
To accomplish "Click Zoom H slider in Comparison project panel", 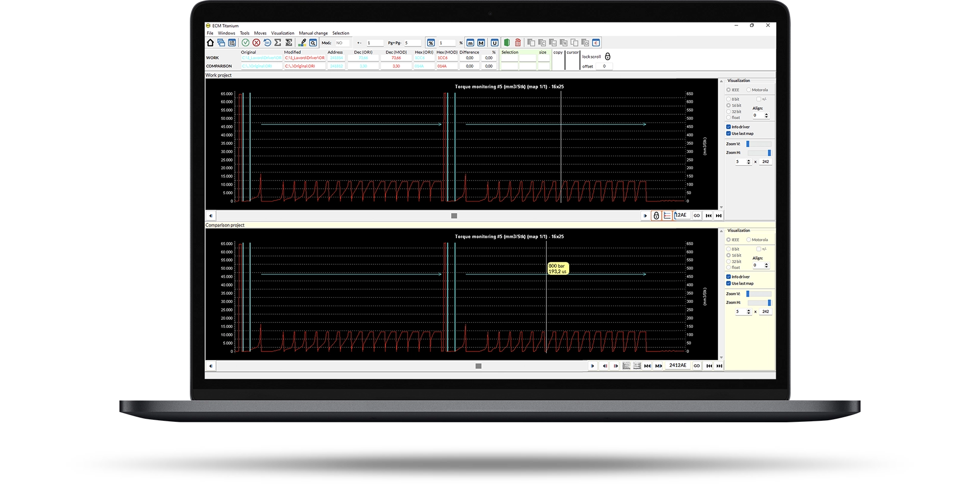I will [x=759, y=302].
